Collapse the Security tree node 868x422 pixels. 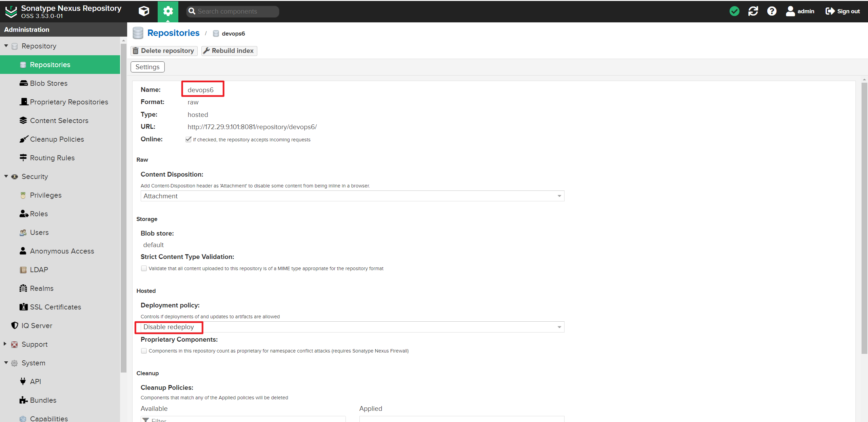point(6,176)
